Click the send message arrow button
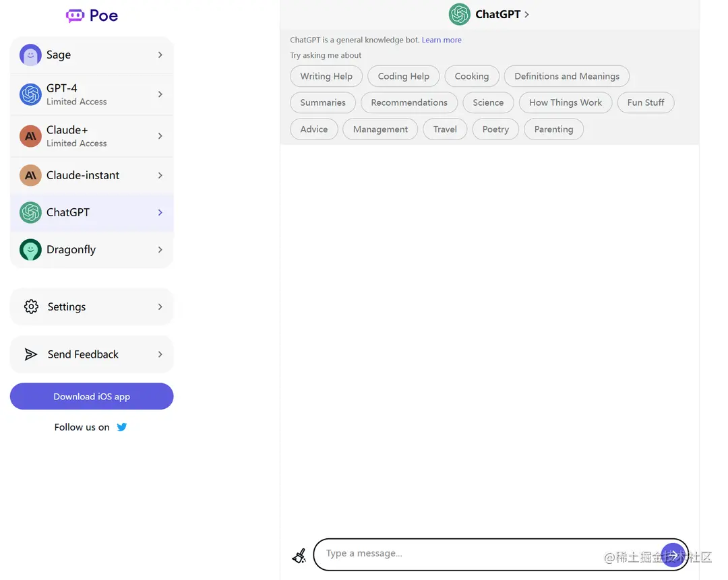 tap(673, 555)
